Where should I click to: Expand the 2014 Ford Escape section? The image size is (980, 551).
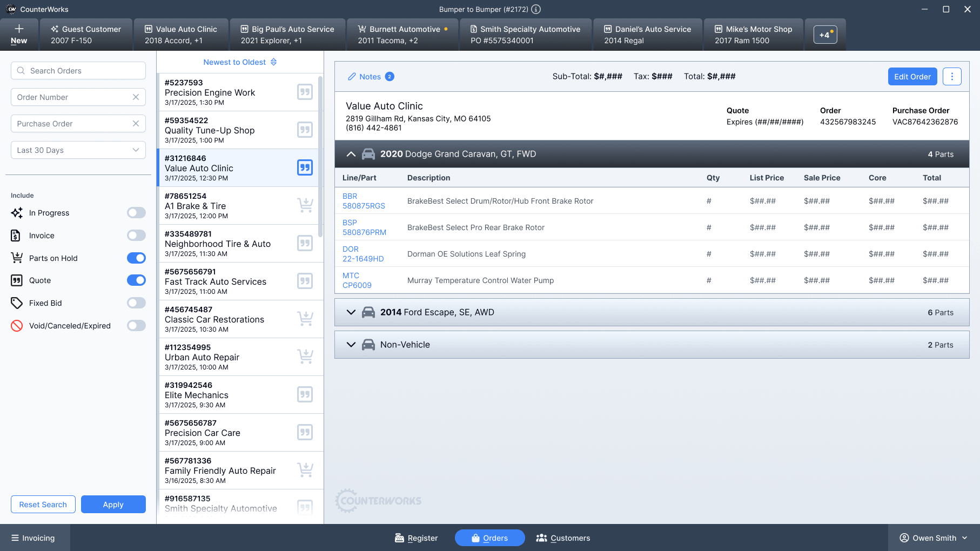point(351,312)
